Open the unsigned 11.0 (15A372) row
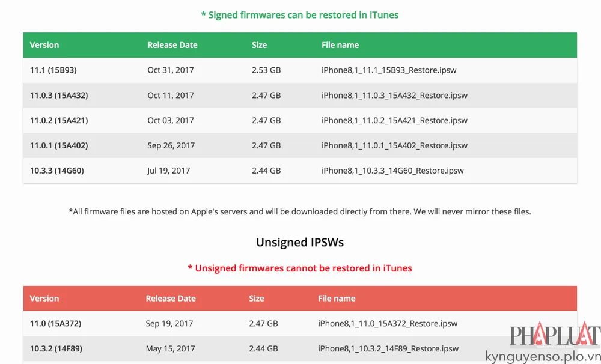This screenshot has height=364, width=601. coord(300,323)
